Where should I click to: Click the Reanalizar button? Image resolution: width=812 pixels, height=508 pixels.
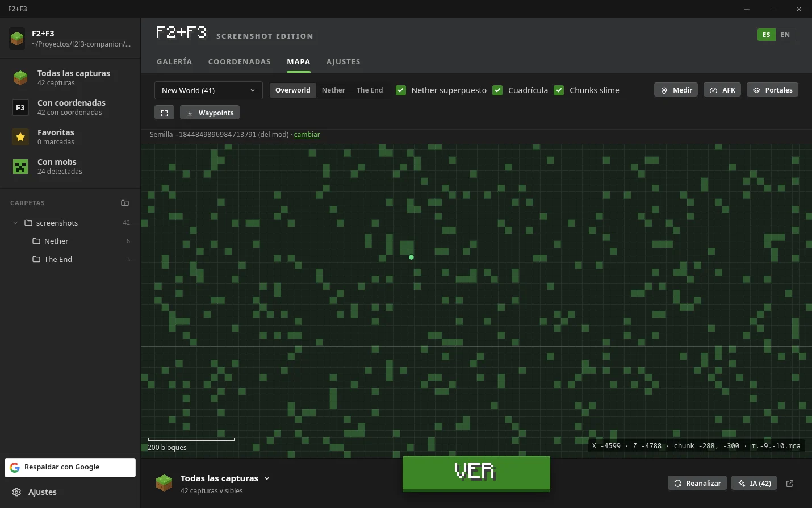point(697,483)
